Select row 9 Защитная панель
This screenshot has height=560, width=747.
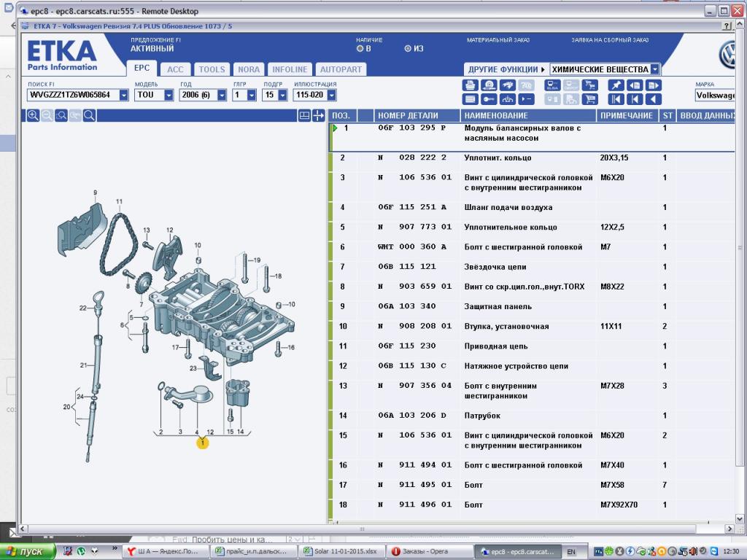pos(531,307)
